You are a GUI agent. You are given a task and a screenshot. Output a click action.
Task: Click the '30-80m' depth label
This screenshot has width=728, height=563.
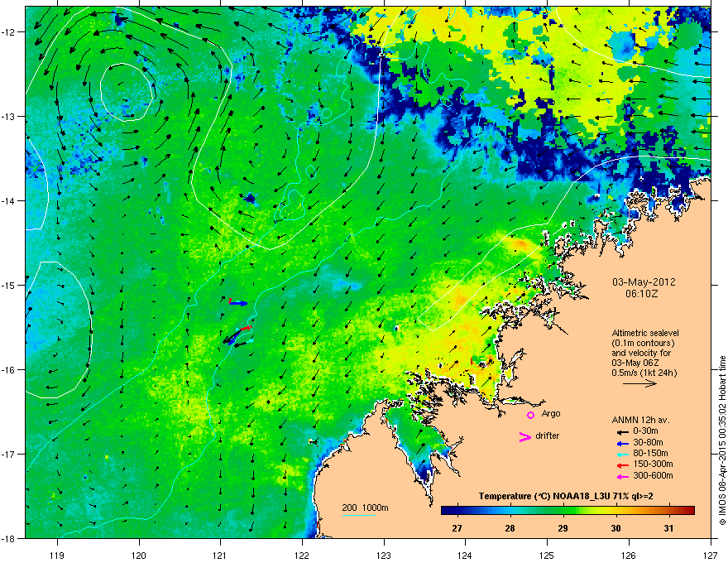coord(648,442)
